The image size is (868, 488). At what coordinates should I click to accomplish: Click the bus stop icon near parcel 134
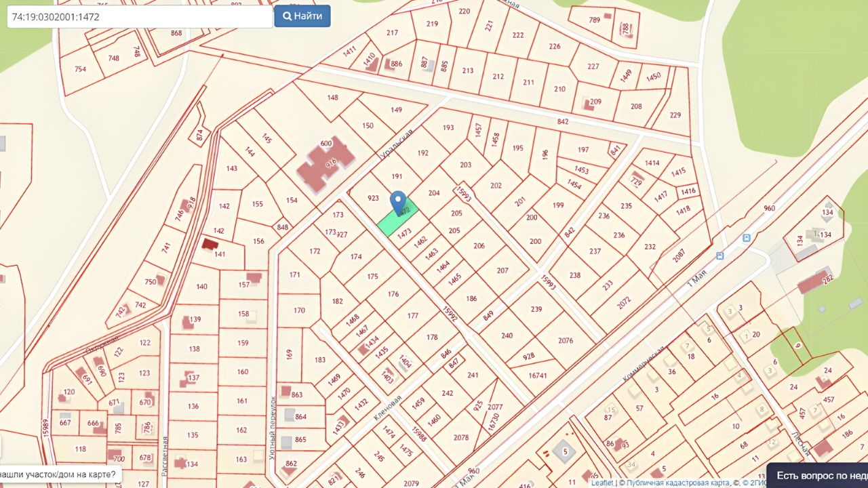[747, 238]
